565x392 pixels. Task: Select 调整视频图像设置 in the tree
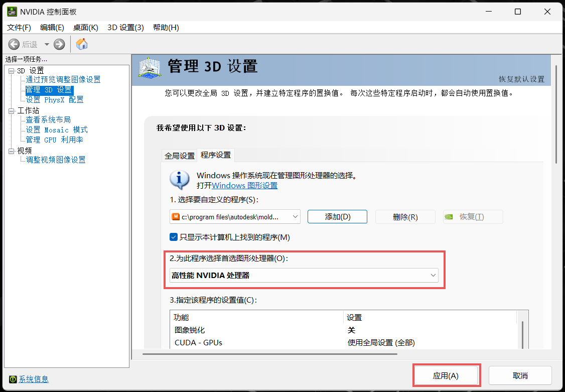point(56,160)
